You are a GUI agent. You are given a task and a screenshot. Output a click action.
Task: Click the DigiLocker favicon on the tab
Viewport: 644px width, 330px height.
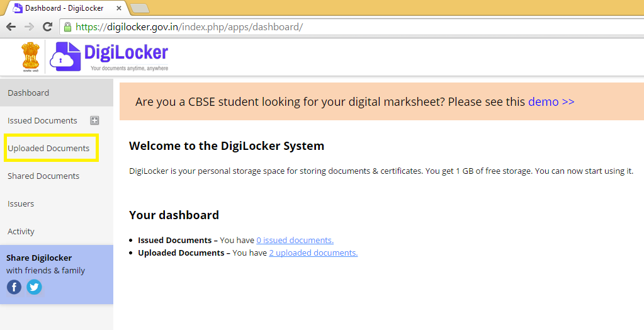pyautogui.click(x=17, y=8)
